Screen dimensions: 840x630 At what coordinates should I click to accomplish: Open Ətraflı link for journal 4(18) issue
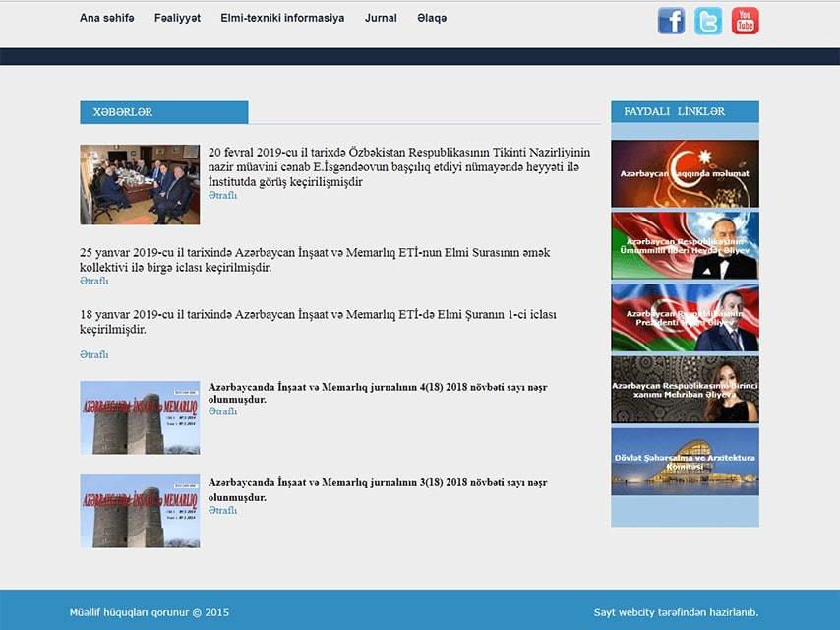pyautogui.click(x=222, y=412)
